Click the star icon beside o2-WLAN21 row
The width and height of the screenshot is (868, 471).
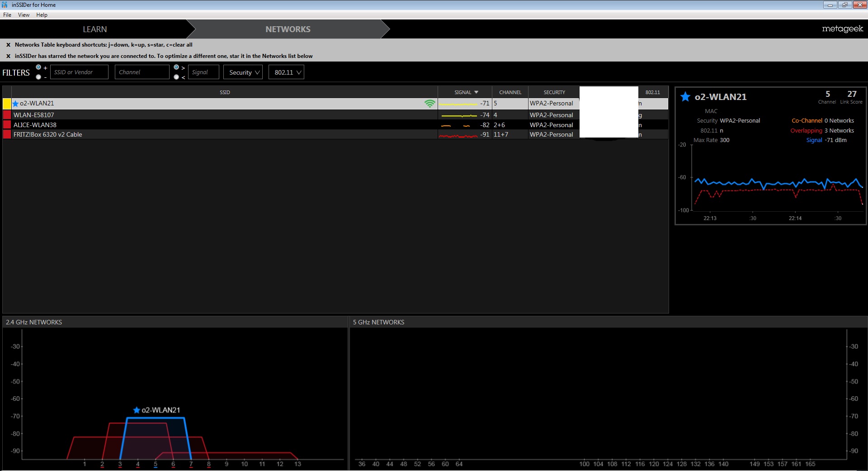point(15,104)
